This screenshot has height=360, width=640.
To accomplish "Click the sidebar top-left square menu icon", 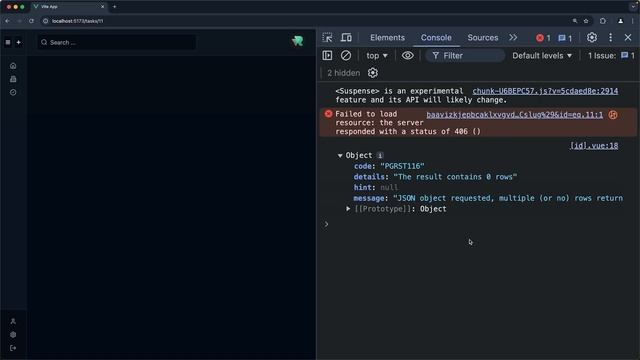I will pos(8,42).
